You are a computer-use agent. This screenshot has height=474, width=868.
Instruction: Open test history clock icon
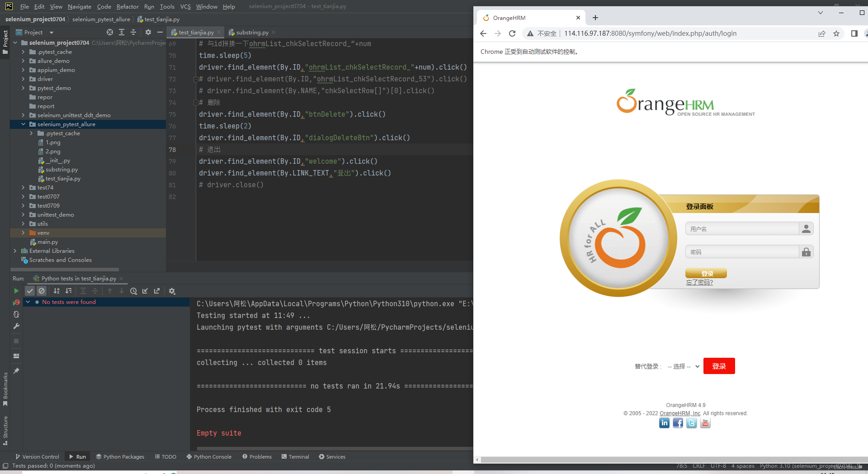pyautogui.click(x=133, y=291)
